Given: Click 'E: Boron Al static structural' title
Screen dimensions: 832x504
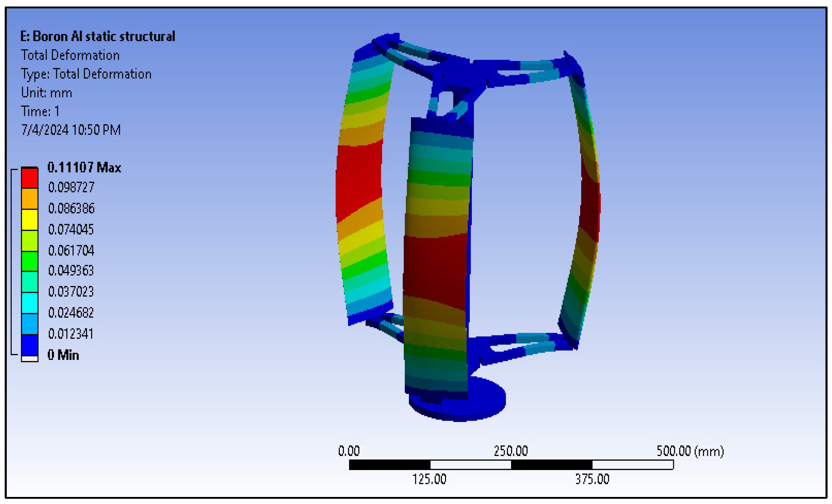Looking at the screenshot, I should pos(98,37).
